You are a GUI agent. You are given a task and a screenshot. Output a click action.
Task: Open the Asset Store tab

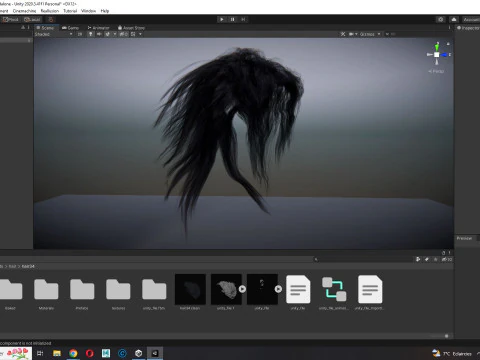point(131,28)
